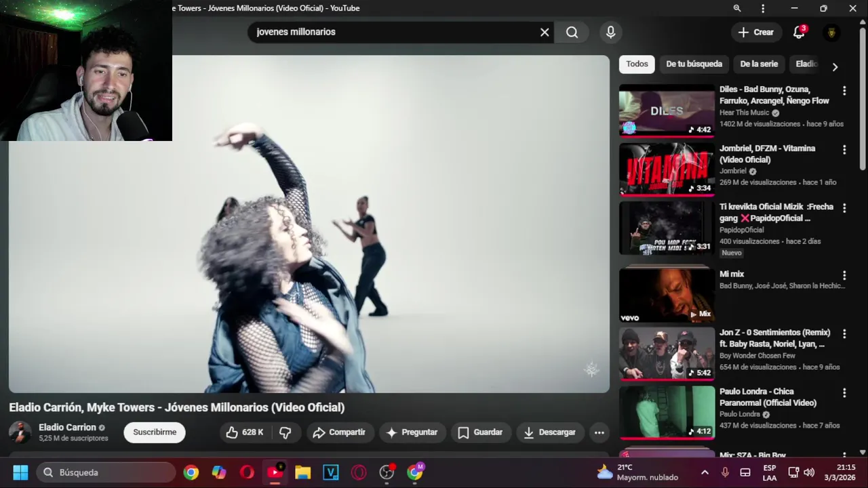Open 'Paulo Londra - Chica Paranormal' title
Viewport: 868px width, 488px height.
(768, 396)
